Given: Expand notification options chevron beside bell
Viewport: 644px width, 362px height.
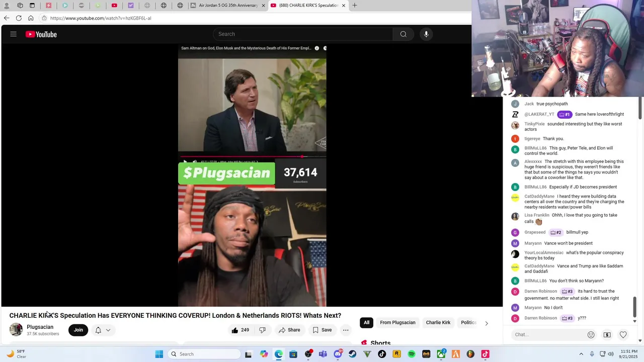Looking at the screenshot, I should [108, 330].
